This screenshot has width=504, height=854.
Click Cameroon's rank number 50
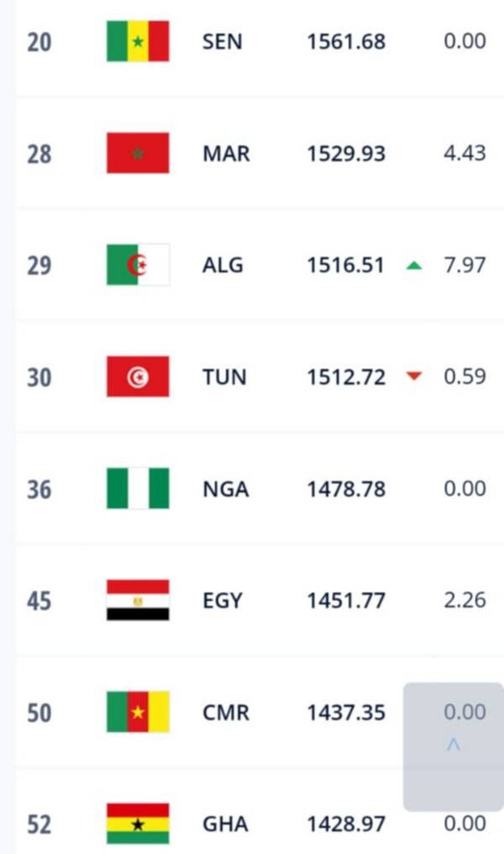tap(39, 713)
